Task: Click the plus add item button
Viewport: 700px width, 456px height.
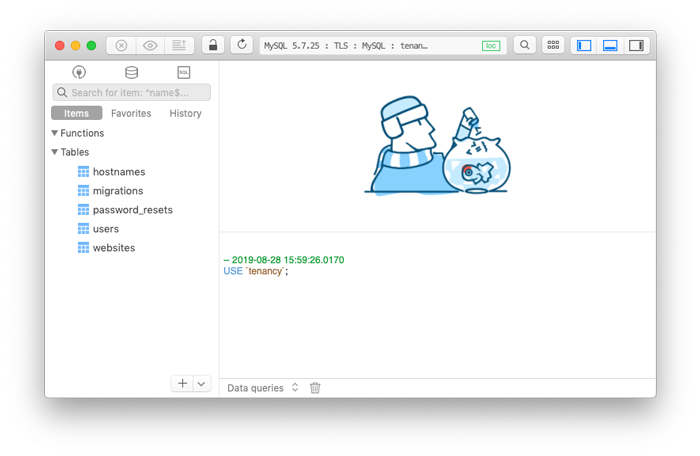Action: tap(182, 384)
